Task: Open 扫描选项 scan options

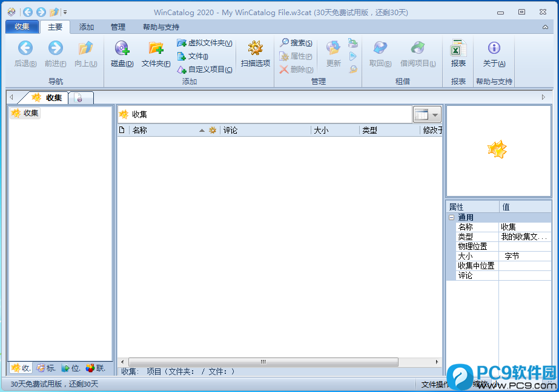Action: point(255,54)
